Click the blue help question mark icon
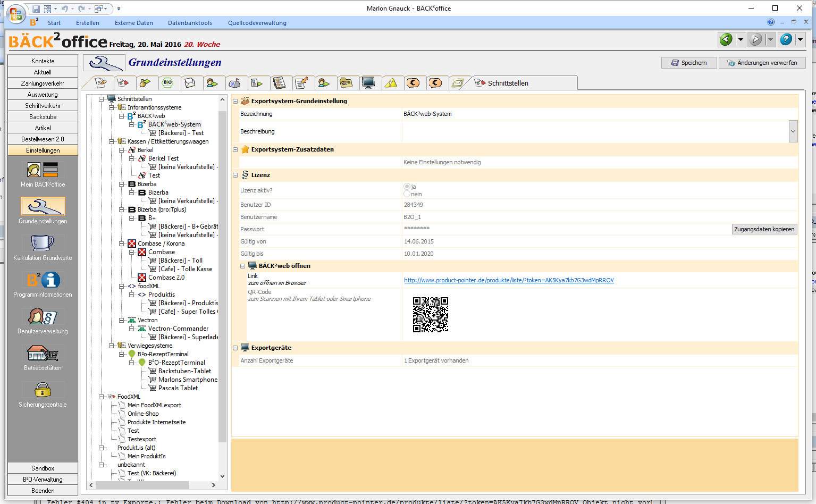This screenshot has height=504, width=816. click(x=786, y=39)
